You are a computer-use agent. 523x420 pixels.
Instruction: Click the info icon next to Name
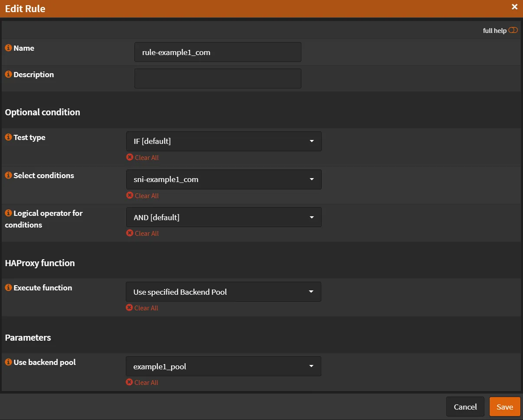8,48
